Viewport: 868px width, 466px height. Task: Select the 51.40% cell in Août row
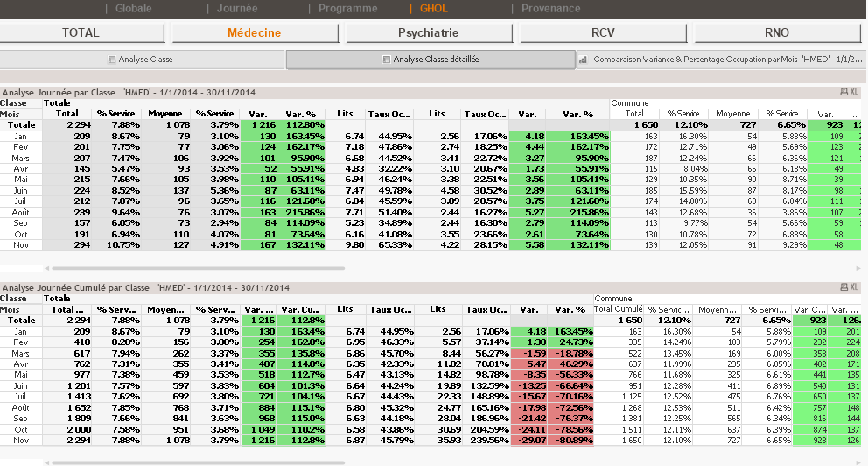coord(388,212)
